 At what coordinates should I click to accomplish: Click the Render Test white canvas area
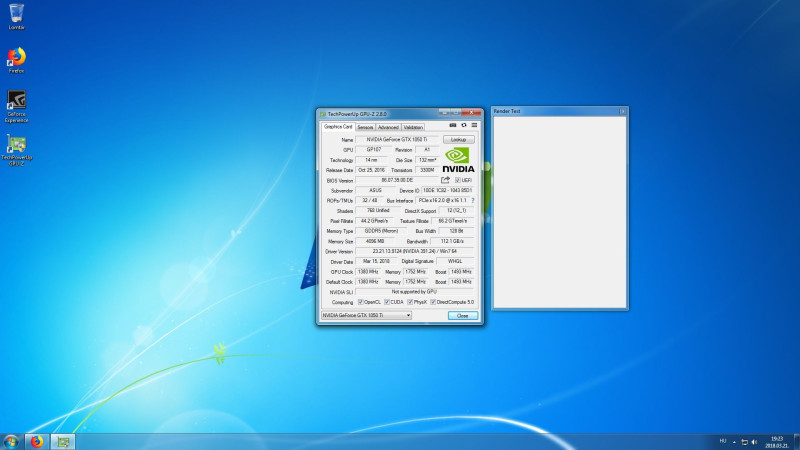(x=560, y=212)
